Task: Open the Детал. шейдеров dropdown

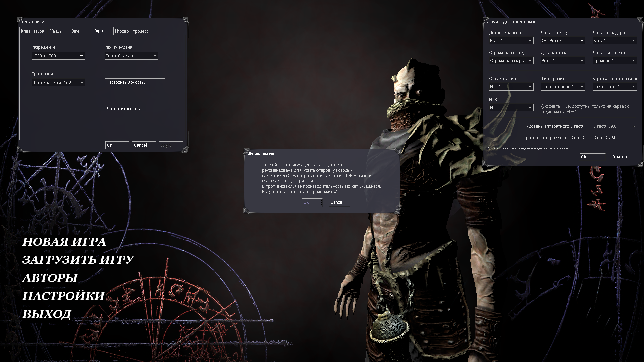Action: [614, 41]
